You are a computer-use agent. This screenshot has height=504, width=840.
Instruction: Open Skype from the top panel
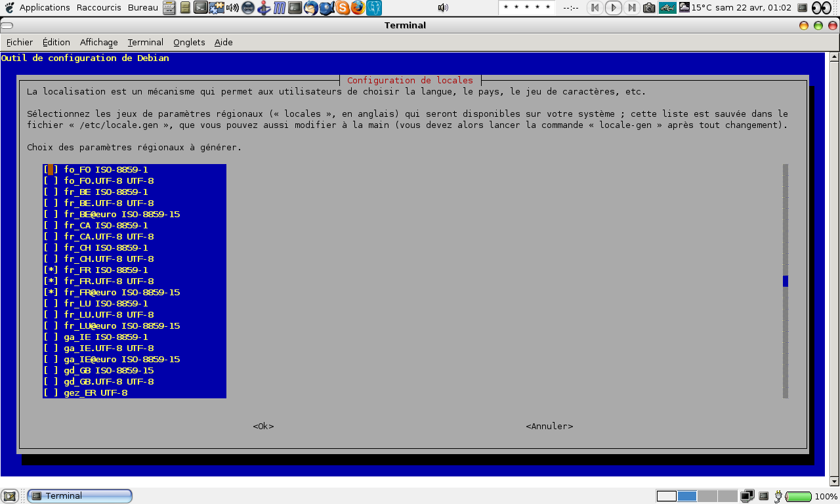[343, 8]
